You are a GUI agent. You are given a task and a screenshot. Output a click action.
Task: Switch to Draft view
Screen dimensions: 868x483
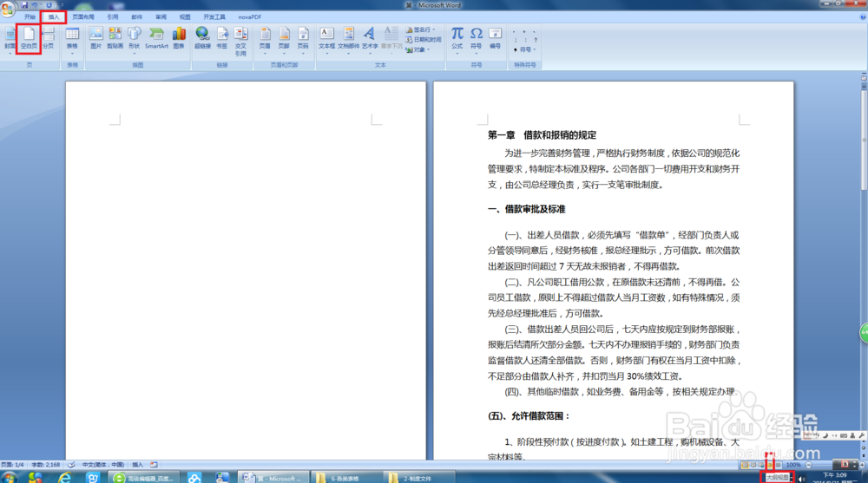[x=778, y=466]
